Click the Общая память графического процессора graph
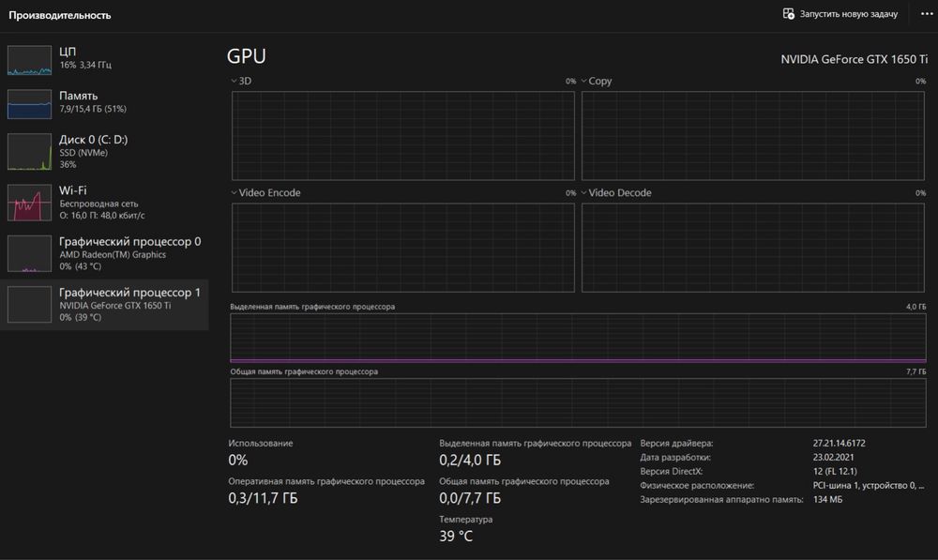 click(578, 402)
